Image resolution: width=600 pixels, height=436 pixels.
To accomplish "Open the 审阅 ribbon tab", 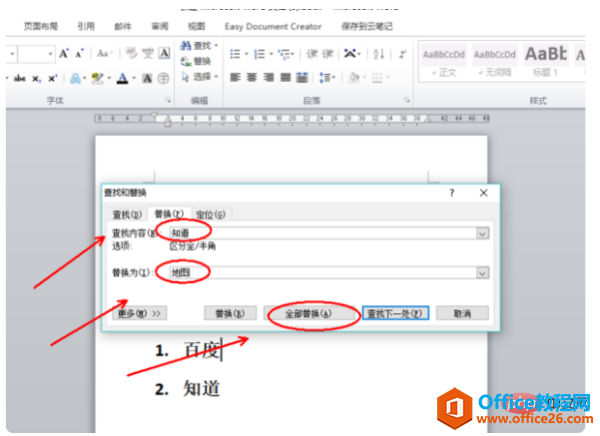I will click(x=160, y=26).
